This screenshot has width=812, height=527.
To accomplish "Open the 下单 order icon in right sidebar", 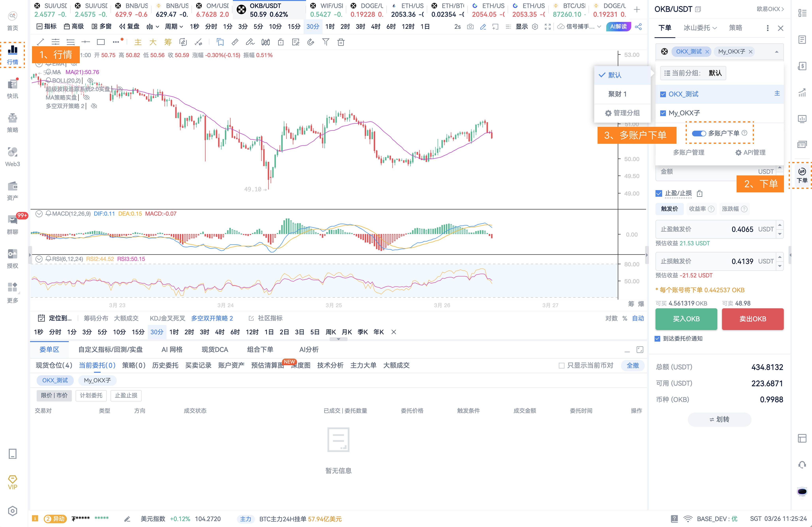I will (802, 175).
